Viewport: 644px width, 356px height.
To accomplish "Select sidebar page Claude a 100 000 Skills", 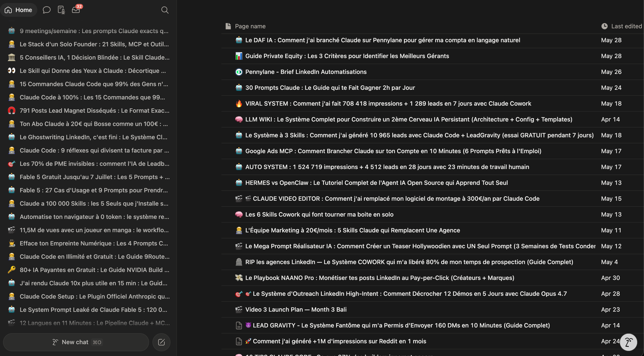I will (89, 203).
